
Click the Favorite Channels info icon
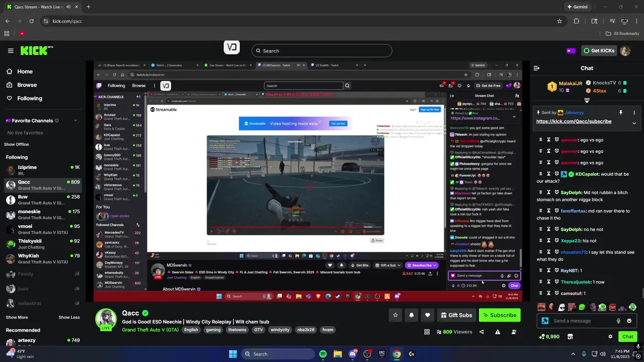(57, 121)
